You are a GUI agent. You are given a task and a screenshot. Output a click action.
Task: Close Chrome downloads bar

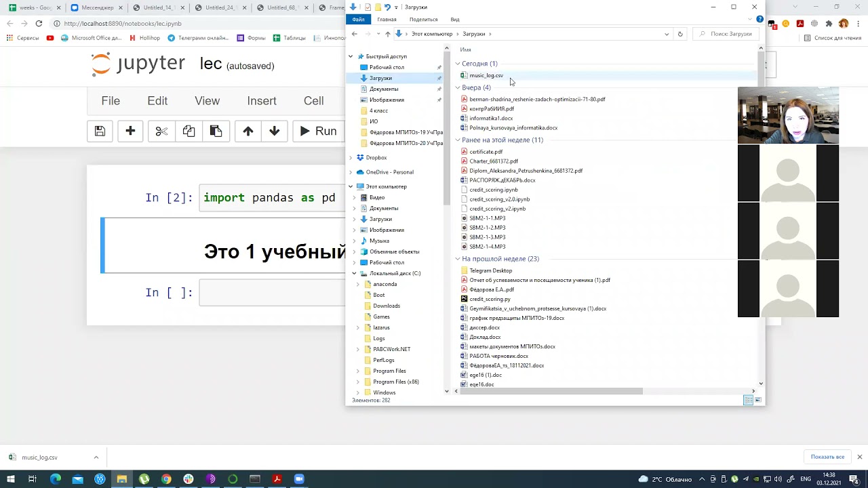click(x=860, y=457)
